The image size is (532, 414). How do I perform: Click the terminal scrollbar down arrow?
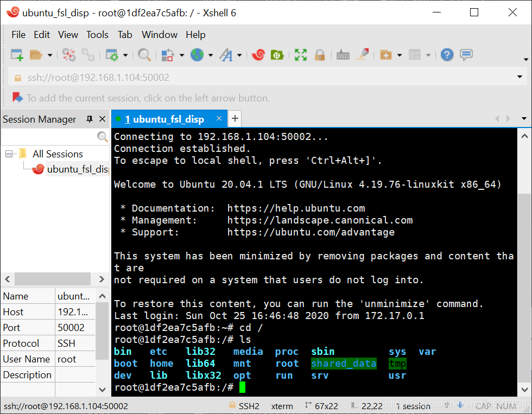click(x=524, y=389)
